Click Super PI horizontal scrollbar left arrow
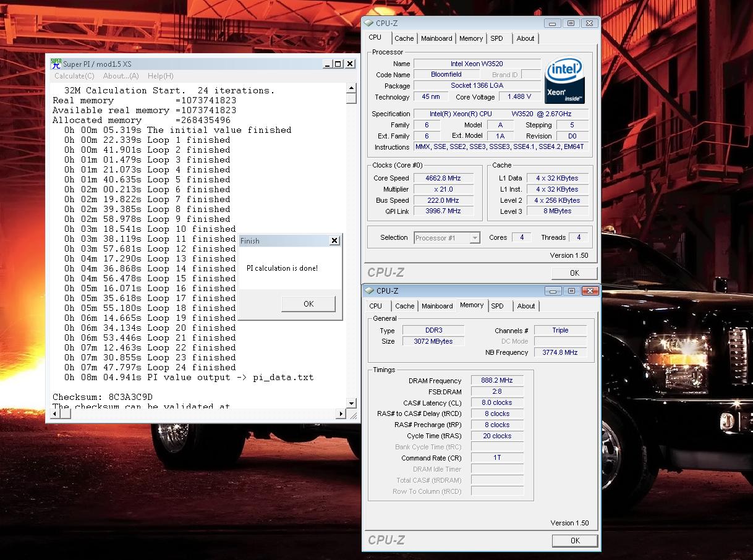Screen dimensions: 753x560 (x=56, y=414)
